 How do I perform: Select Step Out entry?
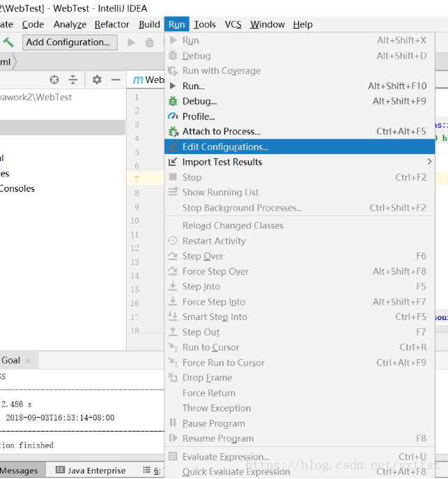click(300, 332)
